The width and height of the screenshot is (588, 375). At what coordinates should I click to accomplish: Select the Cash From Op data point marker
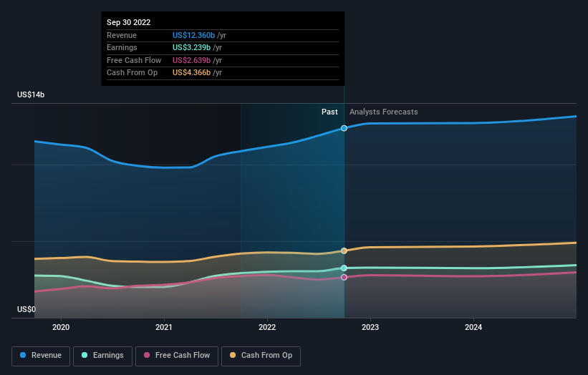click(344, 250)
